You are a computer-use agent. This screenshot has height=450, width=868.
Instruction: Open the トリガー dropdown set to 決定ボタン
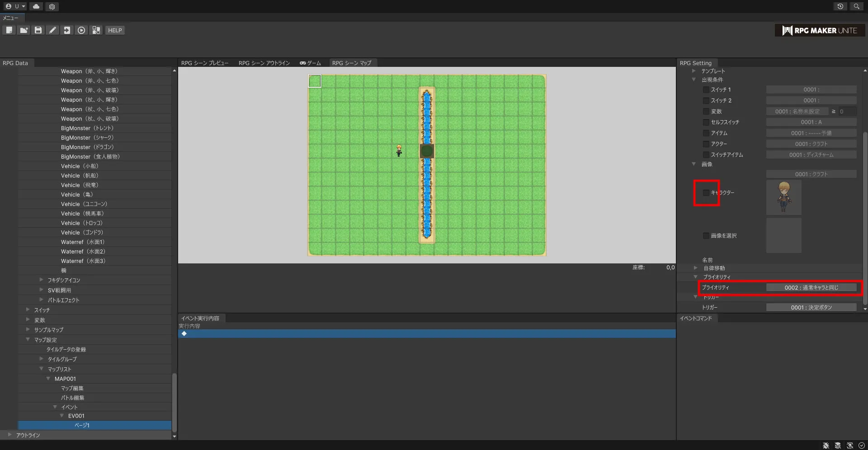[811, 308]
